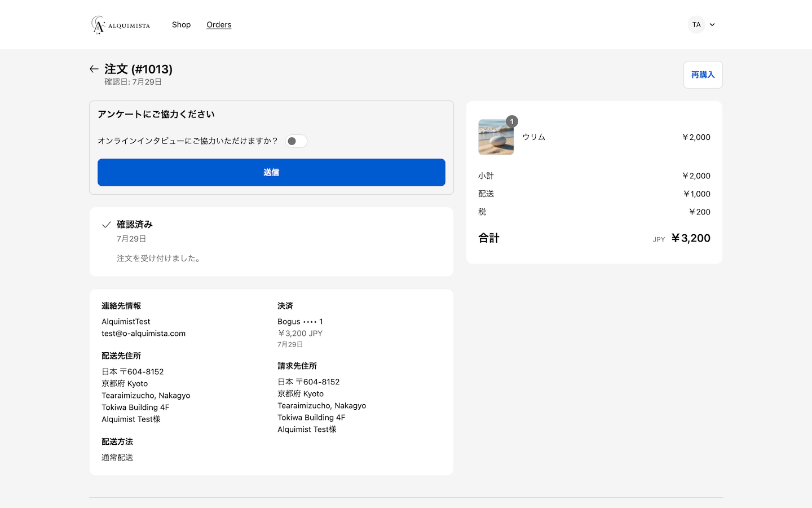Click the ウリム product name
Screen dimensions: 812x508
533,137
